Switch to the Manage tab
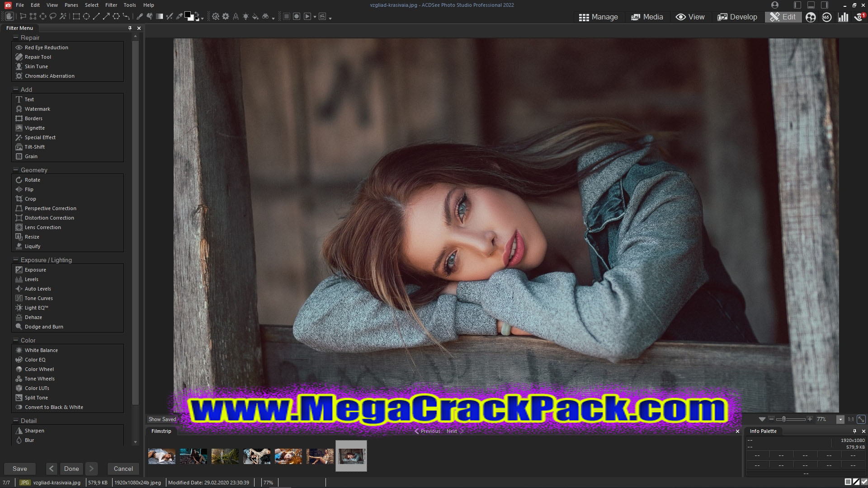This screenshot has height=488, width=868. coord(597,16)
